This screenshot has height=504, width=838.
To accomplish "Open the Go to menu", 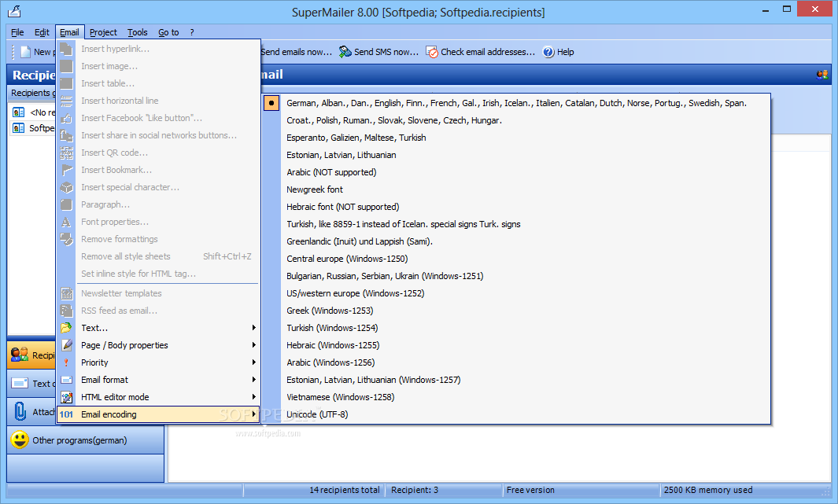I will [168, 32].
